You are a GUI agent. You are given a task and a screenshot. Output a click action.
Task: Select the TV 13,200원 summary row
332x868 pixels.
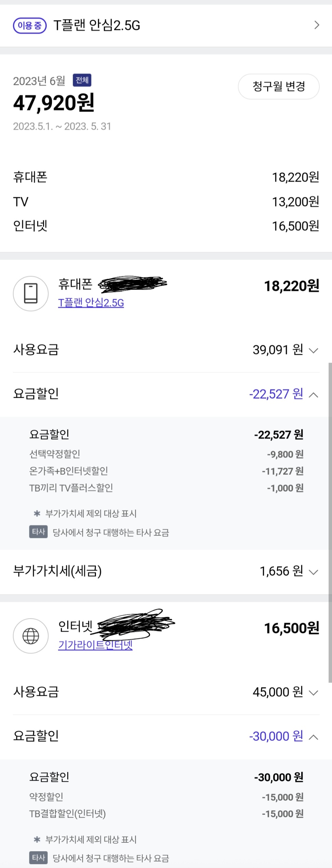pos(166,202)
